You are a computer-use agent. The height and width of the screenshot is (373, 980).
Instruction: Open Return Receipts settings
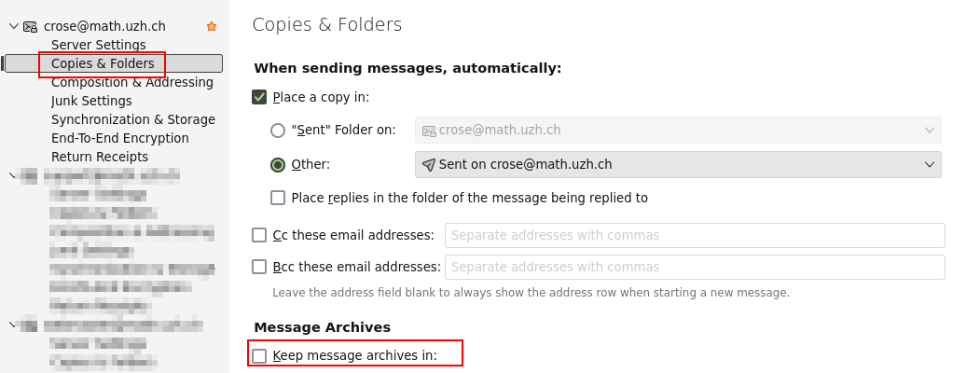(99, 157)
